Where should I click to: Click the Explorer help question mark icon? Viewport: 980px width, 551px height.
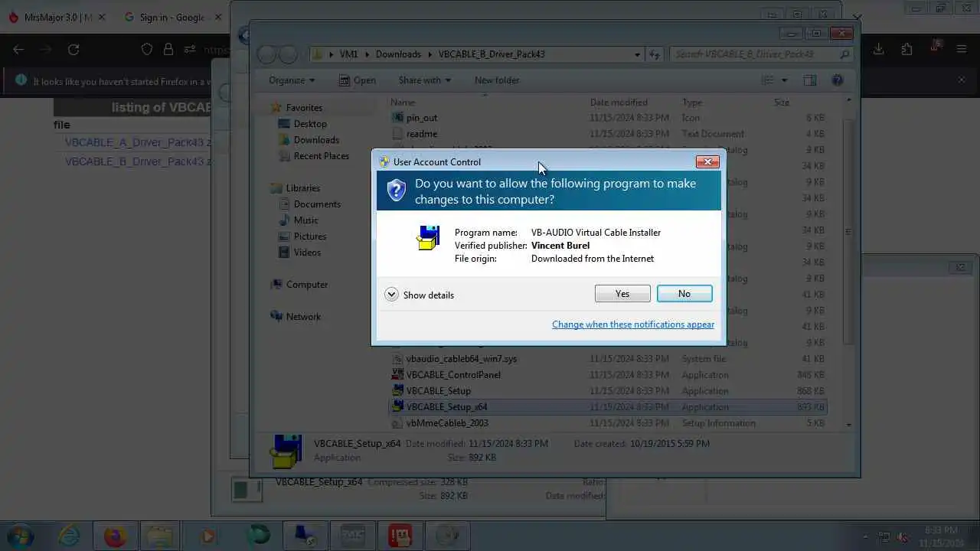pyautogui.click(x=838, y=80)
